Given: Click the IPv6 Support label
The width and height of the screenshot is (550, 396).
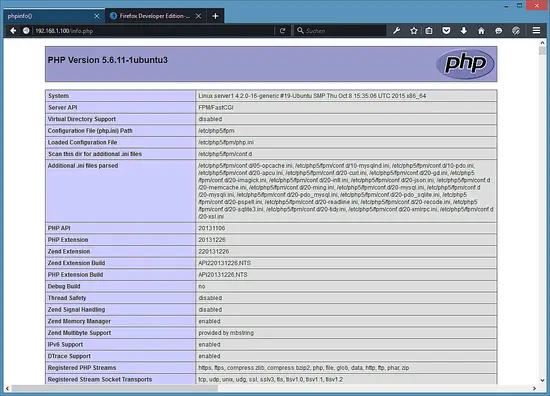Looking at the screenshot, I should (65, 344).
